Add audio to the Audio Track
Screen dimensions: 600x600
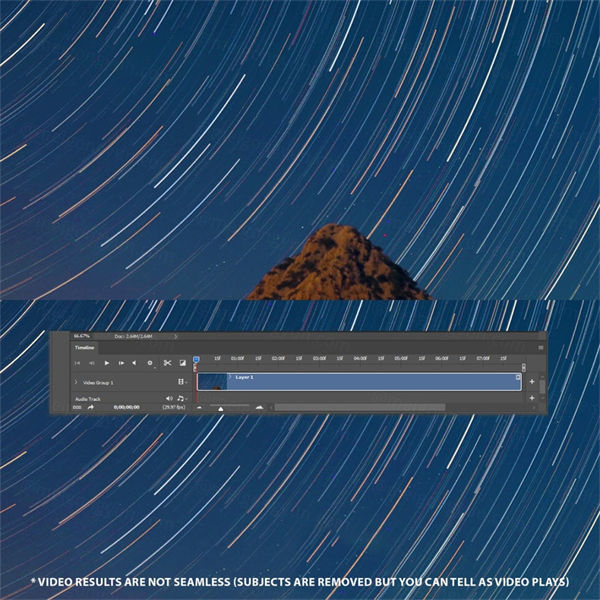click(x=531, y=398)
